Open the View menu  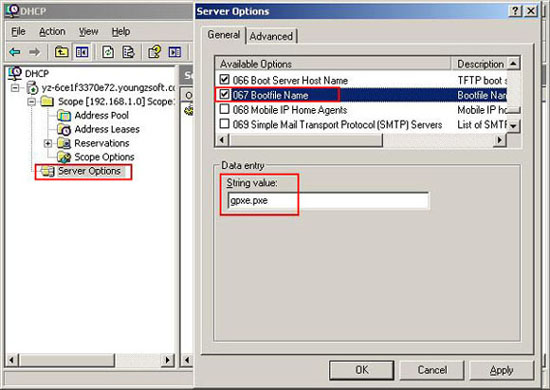88,32
